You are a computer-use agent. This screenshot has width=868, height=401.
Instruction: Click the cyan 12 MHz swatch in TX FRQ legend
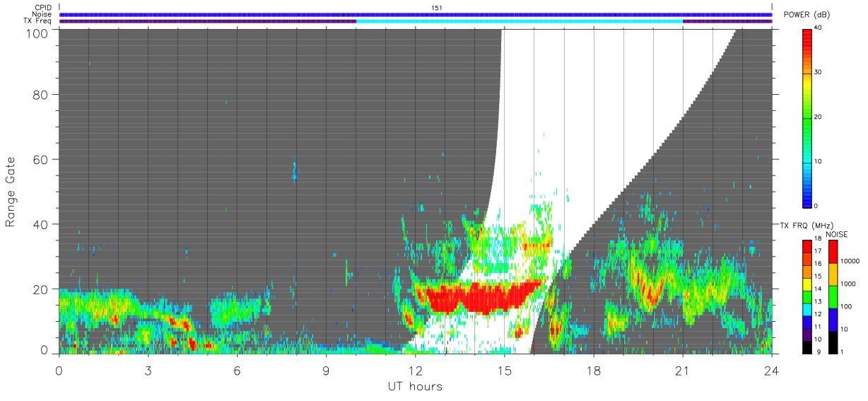[807, 310]
